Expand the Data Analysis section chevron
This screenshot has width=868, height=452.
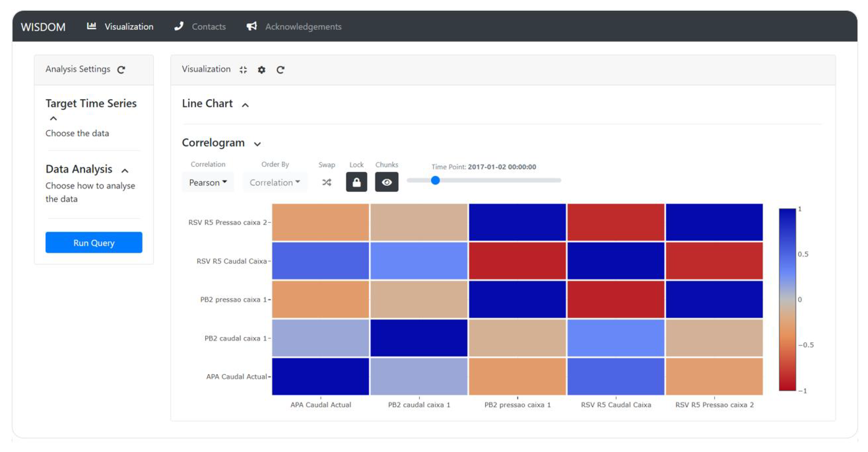pyautogui.click(x=125, y=170)
